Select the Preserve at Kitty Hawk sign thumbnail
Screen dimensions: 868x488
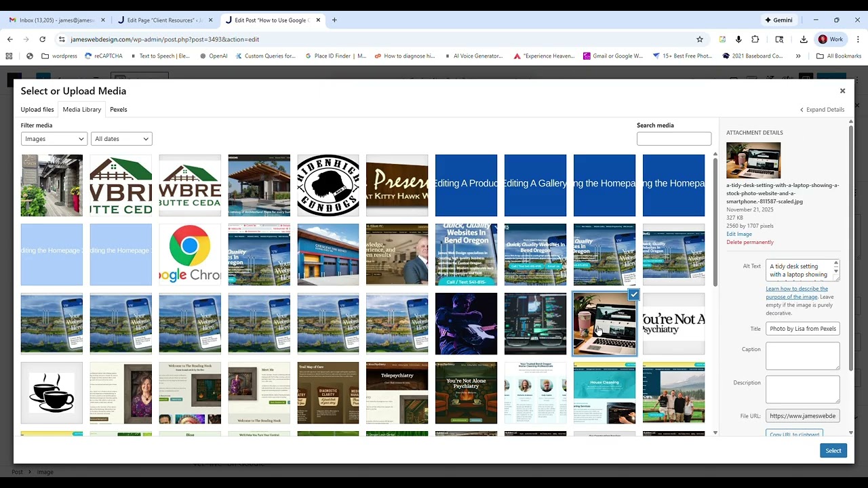[397, 186]
